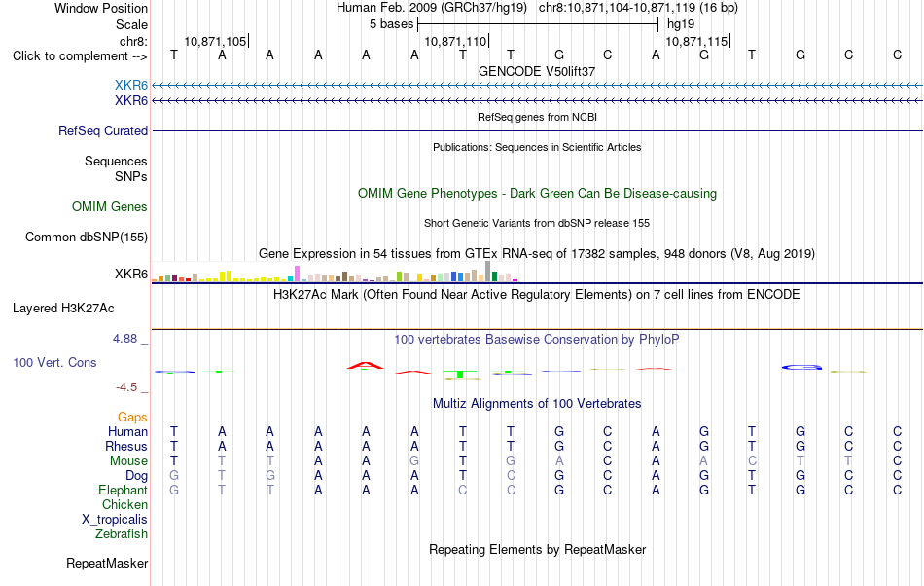This screenshot has width=924, height=586.
Task: Open the RepeatMasker track label
Action: click(x=107, y=563)
